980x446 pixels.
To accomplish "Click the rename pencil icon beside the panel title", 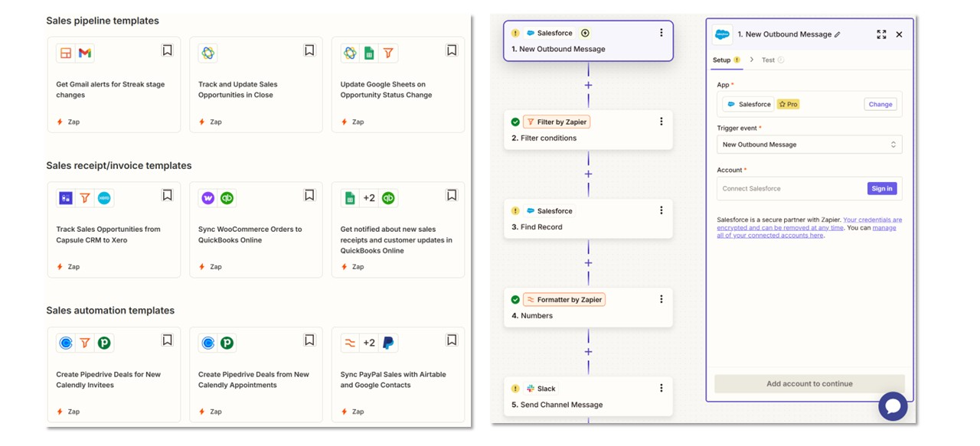I will [838, 34].
